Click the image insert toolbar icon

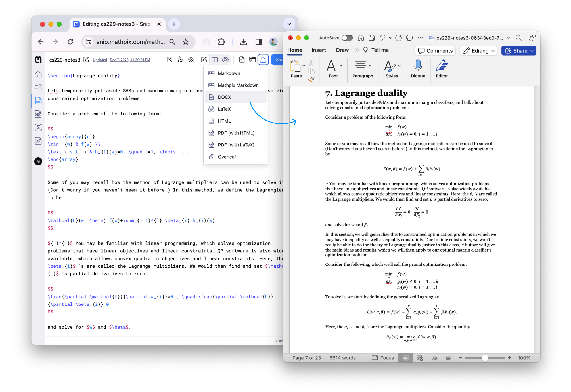170,60
